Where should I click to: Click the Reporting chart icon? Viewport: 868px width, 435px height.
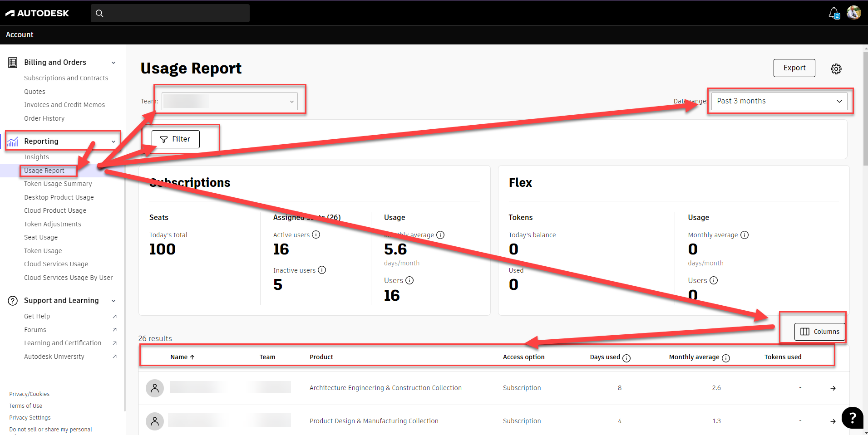coord(13,142)
